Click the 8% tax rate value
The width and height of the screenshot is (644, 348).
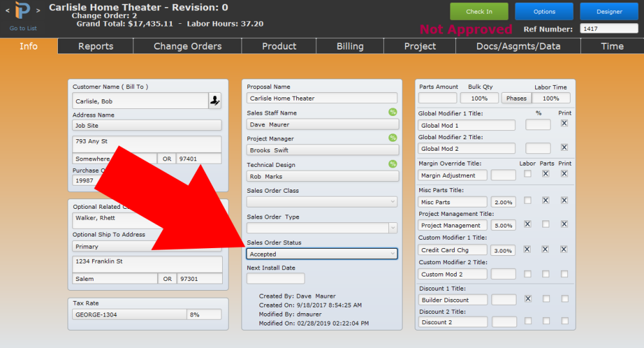point(204,314)
